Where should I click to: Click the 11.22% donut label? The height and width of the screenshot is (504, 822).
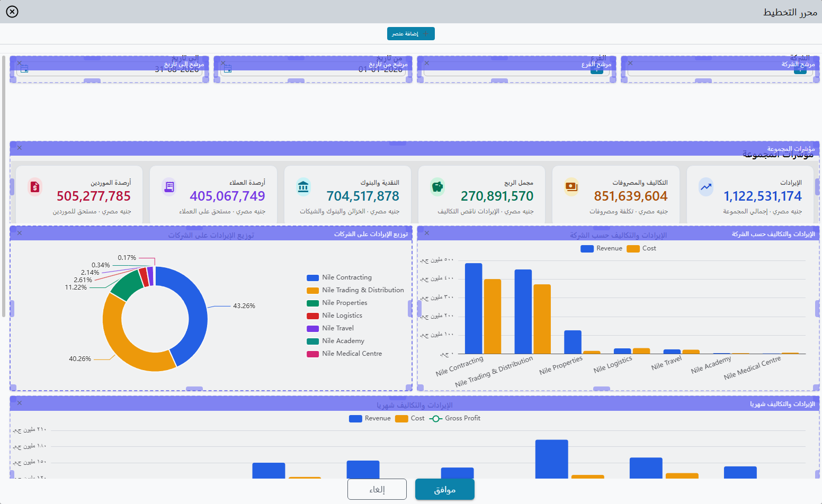tap(76, 287)
